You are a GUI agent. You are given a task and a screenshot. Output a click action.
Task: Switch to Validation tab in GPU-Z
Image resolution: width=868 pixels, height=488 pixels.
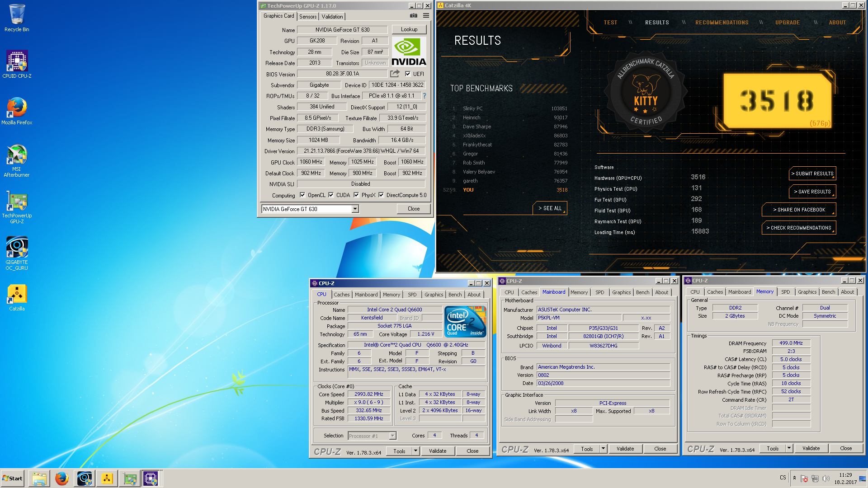coord(332,17)
